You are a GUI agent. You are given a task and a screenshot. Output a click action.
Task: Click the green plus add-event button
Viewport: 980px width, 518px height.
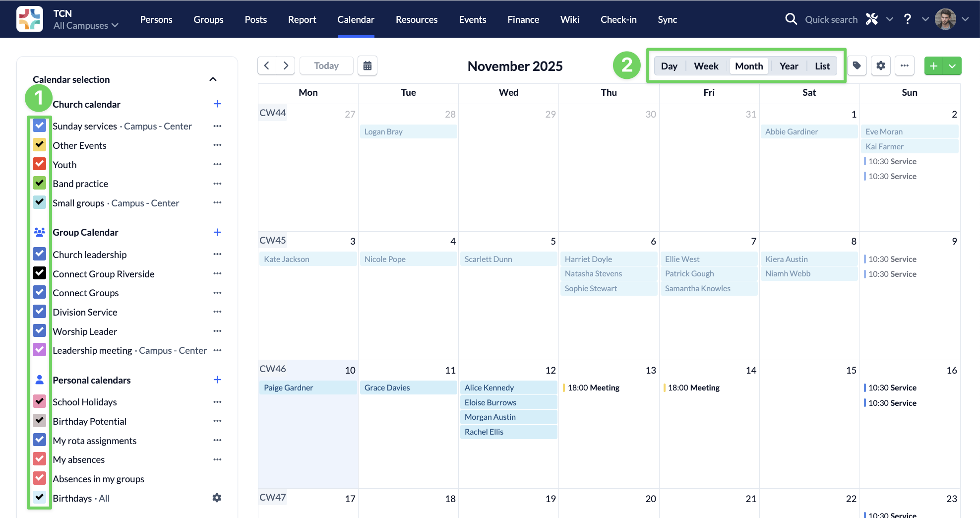click(x=933, y=66)
